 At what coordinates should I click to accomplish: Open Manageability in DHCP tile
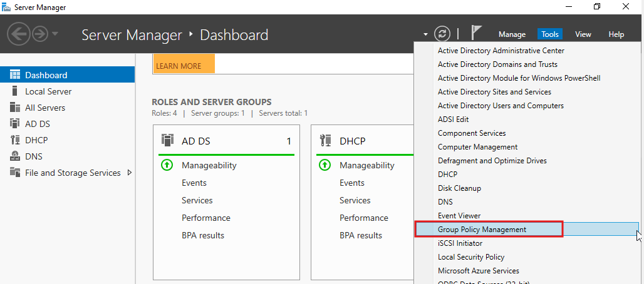366,165
